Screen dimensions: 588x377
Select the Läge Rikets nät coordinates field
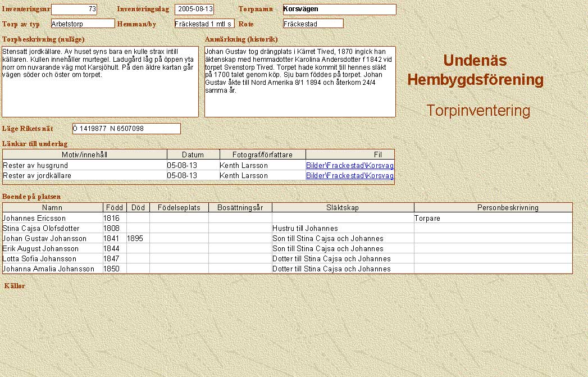click(126, 129)
